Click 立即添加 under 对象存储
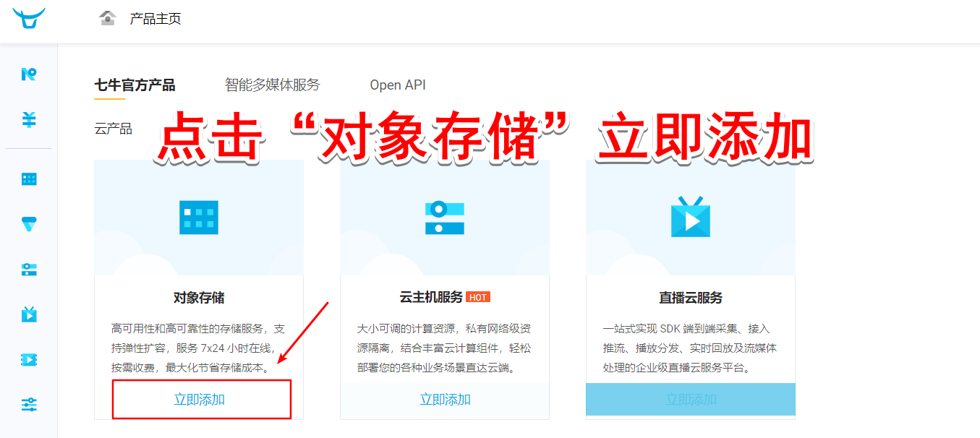 200,400
